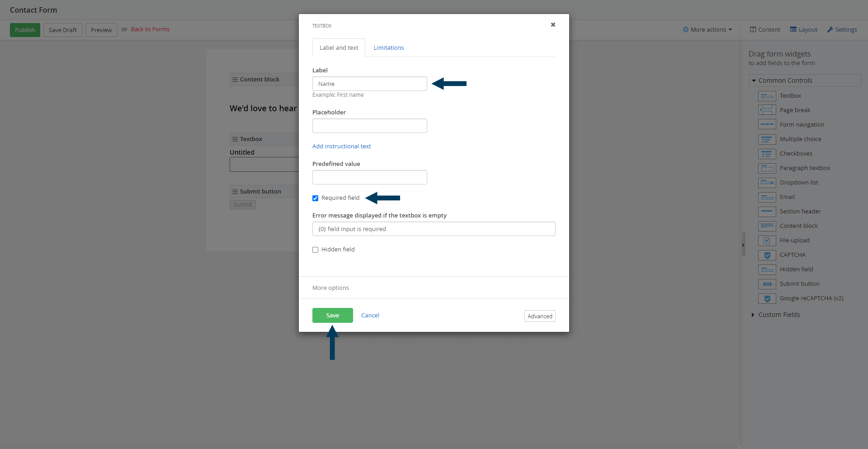Select the Label and text tab
The width and height of the screenshot is (868, 449).
(x=338, y=47)
